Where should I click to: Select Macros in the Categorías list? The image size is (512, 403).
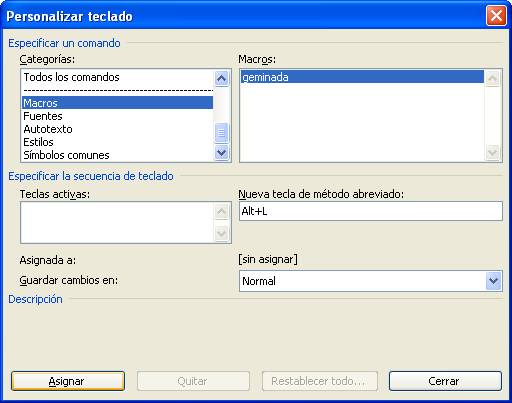tap(118, 103)
